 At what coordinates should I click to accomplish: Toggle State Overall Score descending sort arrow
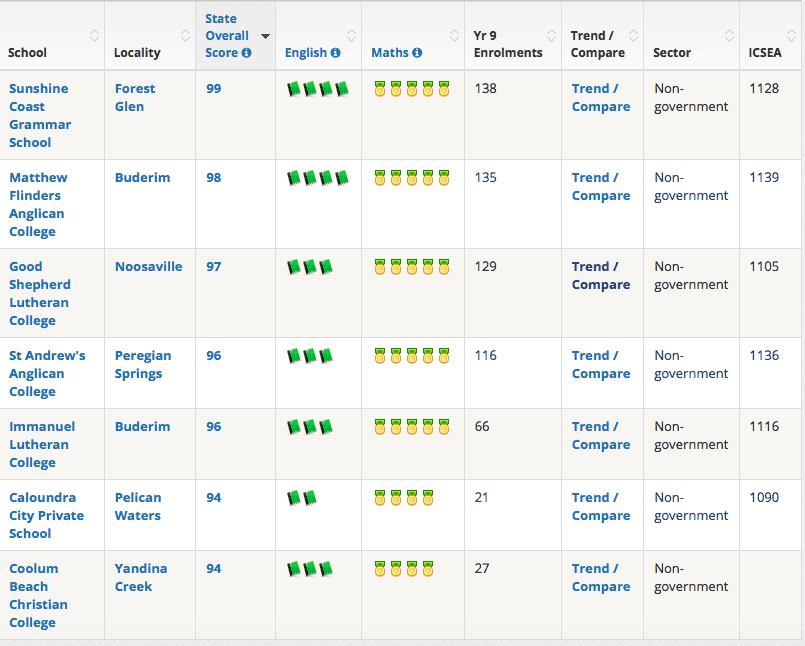coord(265,36)
